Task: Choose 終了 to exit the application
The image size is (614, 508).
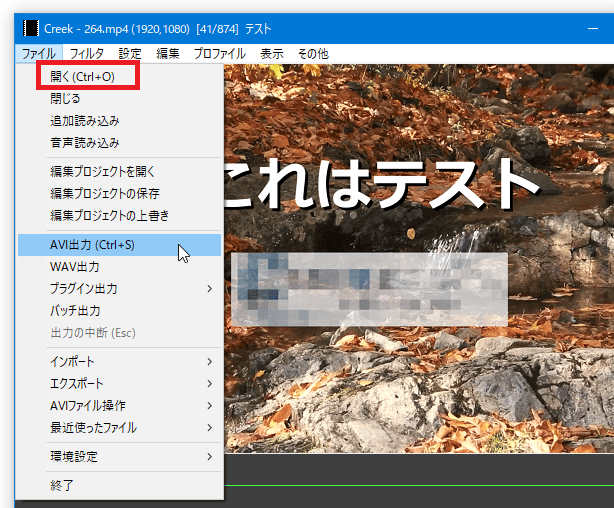Action: (119, 486)
